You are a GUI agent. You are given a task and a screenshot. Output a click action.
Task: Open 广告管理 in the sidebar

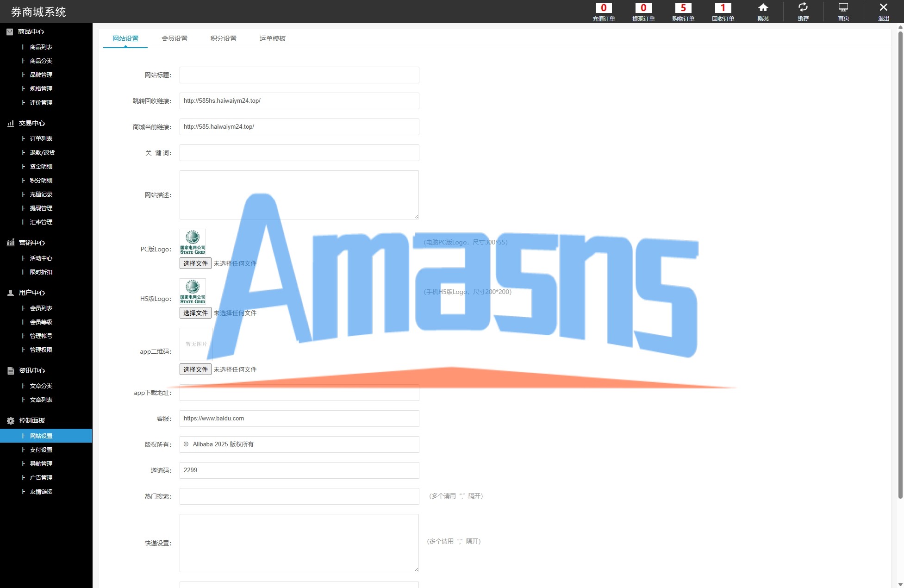[41, 477]
